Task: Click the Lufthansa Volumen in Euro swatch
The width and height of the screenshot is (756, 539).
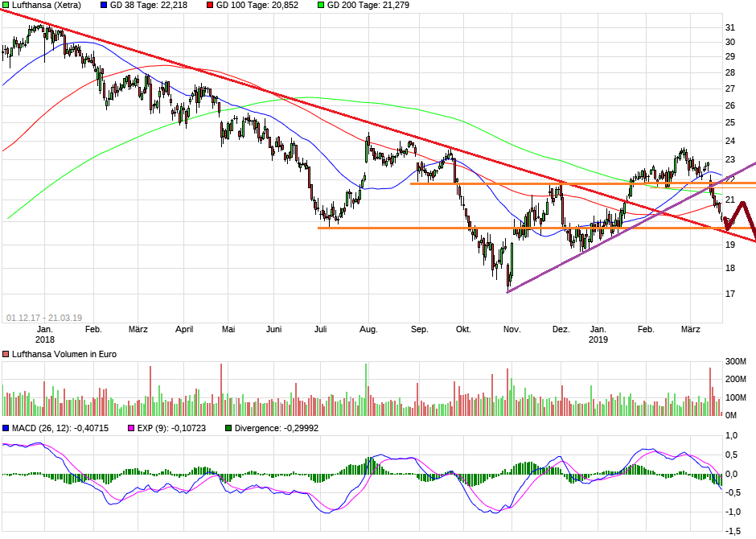Action: [6, 354]
